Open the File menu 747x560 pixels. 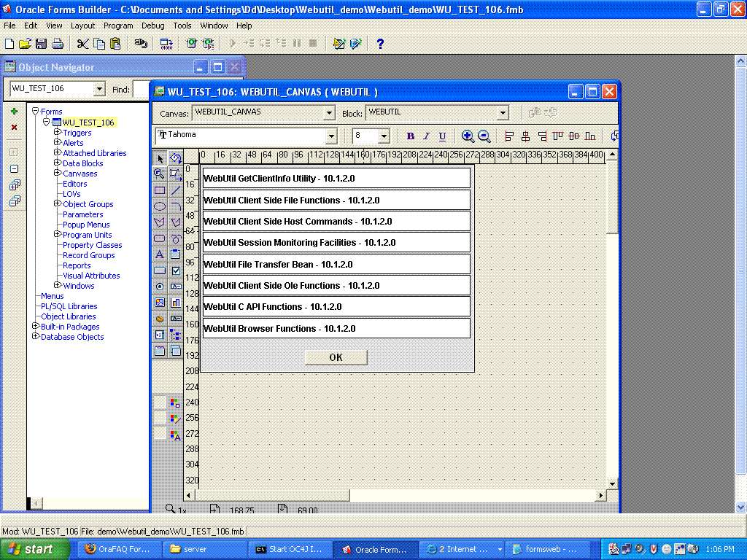point(9,26)
